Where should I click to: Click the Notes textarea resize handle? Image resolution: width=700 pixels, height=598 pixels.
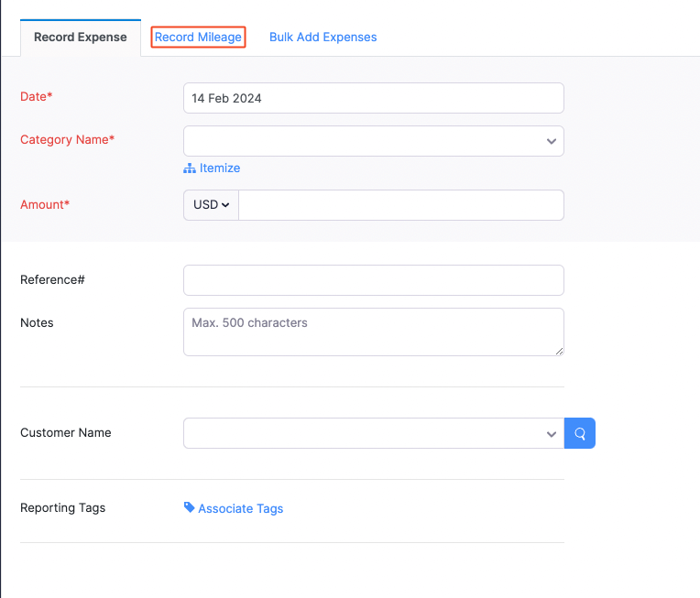click(559, 351)
